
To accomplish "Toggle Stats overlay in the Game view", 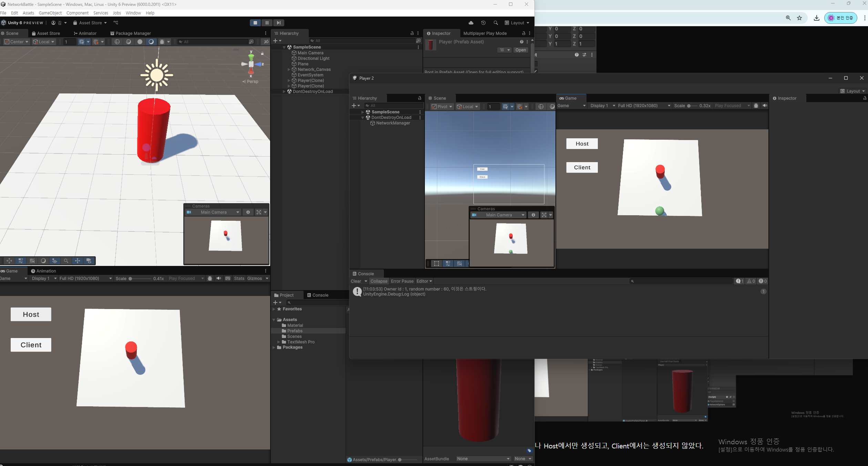I will pyautogui.click(x=239, y=278).
